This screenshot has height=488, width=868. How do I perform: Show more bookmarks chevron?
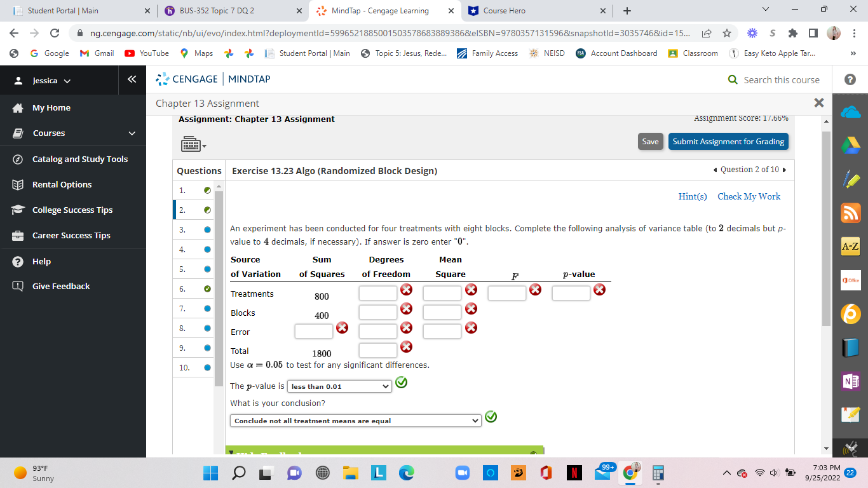[x=853, y=53]
